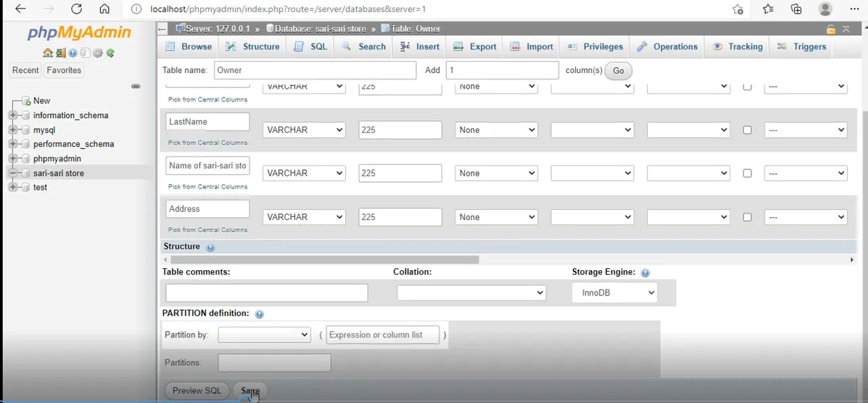Click the browser home icon
Viewport: 868px width, 403px height.
[x=104, y=9]
